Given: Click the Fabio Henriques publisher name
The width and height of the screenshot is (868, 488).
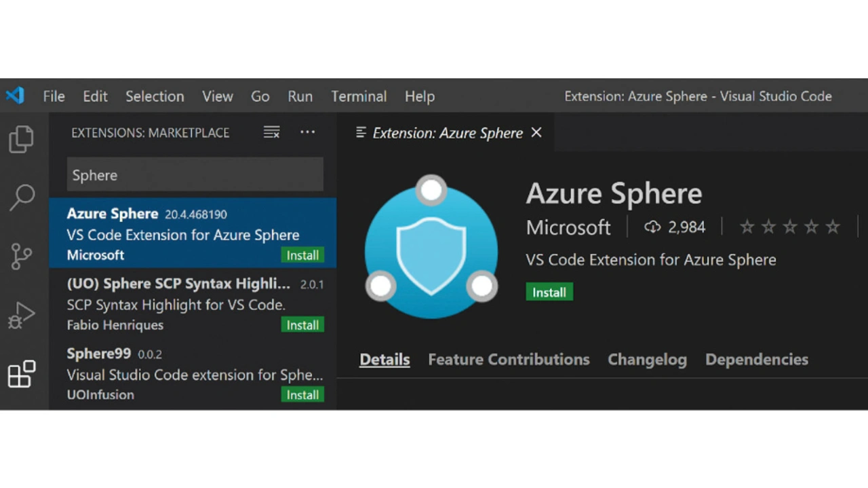Looking at the screenshot, I should (115, 325).
